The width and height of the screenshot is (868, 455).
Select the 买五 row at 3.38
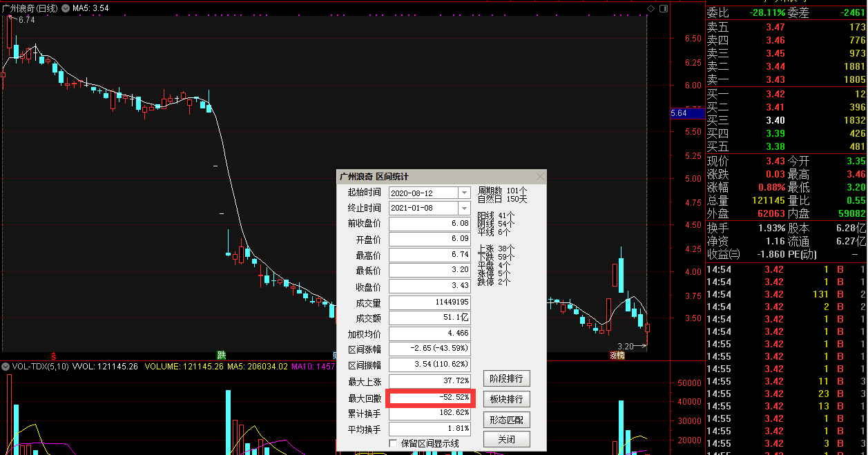[786, 146]
